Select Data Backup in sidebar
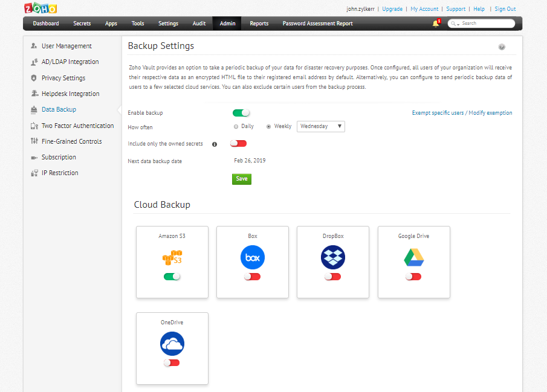Viewport: 547px width, 392px height. [x=59, y=109]
